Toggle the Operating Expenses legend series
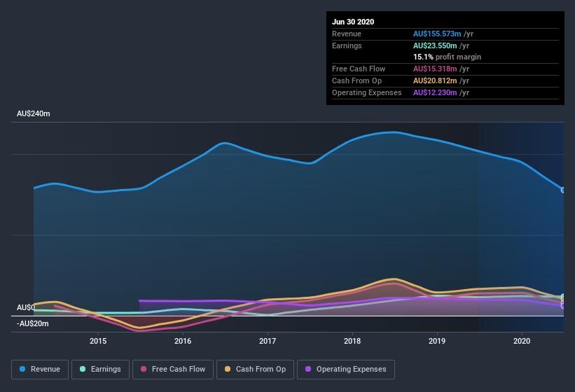 tap(346, 370)
